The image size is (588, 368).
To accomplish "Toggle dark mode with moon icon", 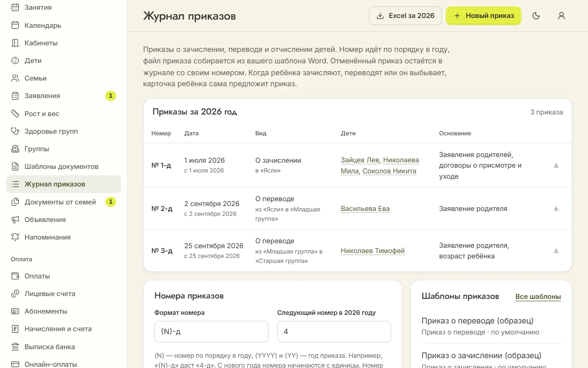I will [x=536, y=16].
